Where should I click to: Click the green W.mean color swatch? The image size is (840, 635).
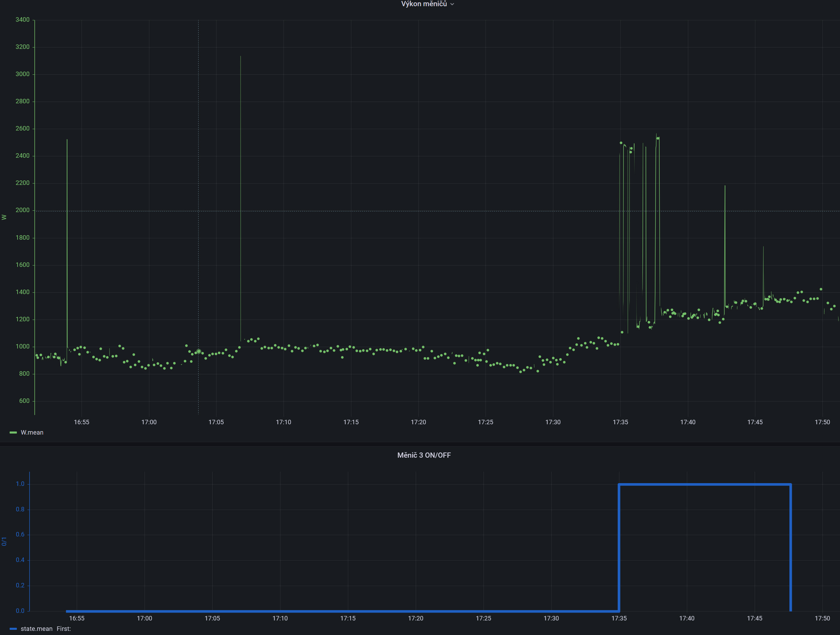pyautogui.click(x=13, y=433)
